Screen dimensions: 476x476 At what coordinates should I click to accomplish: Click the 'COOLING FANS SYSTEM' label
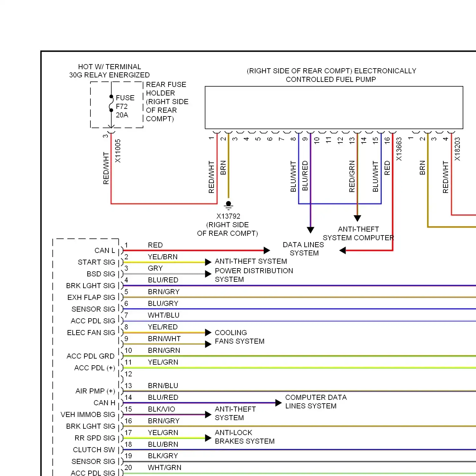(x=240, y=337)
